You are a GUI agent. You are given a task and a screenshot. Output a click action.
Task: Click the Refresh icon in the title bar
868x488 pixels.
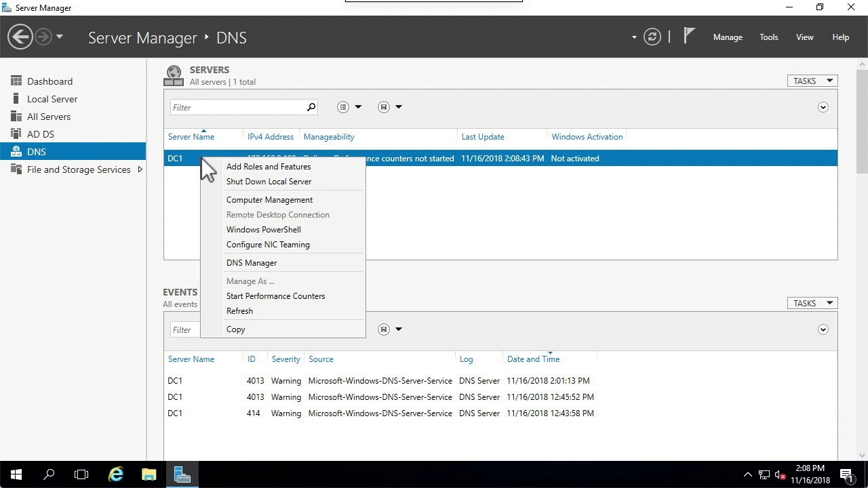pyautogui.click(x=652, y=37)
